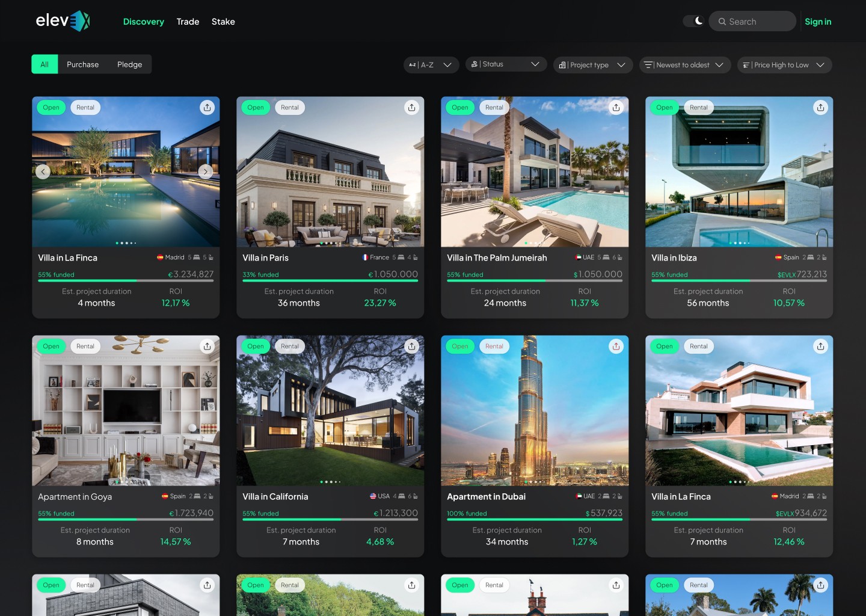Screen dimensions: 866x616
Task: Click the $537,923 price
Action: [x=604, y=513]
